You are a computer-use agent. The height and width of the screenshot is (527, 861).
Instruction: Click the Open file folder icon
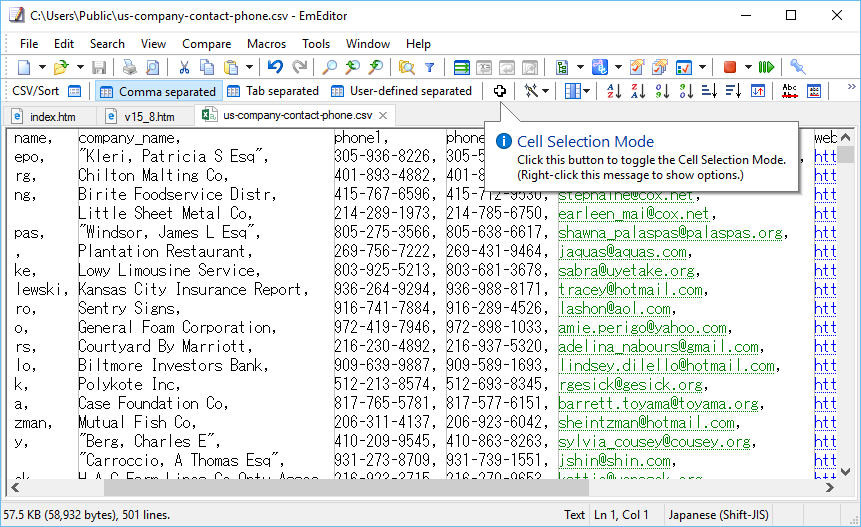click(61, 68)
